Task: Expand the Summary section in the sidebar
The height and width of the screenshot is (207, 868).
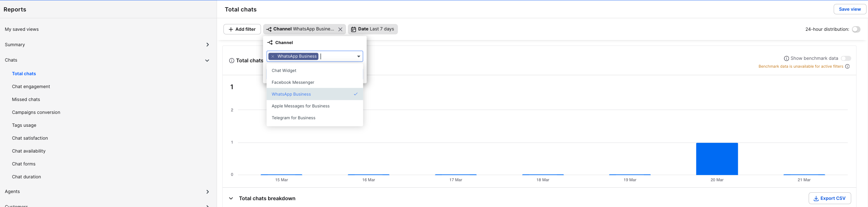Action: point(207,45)
